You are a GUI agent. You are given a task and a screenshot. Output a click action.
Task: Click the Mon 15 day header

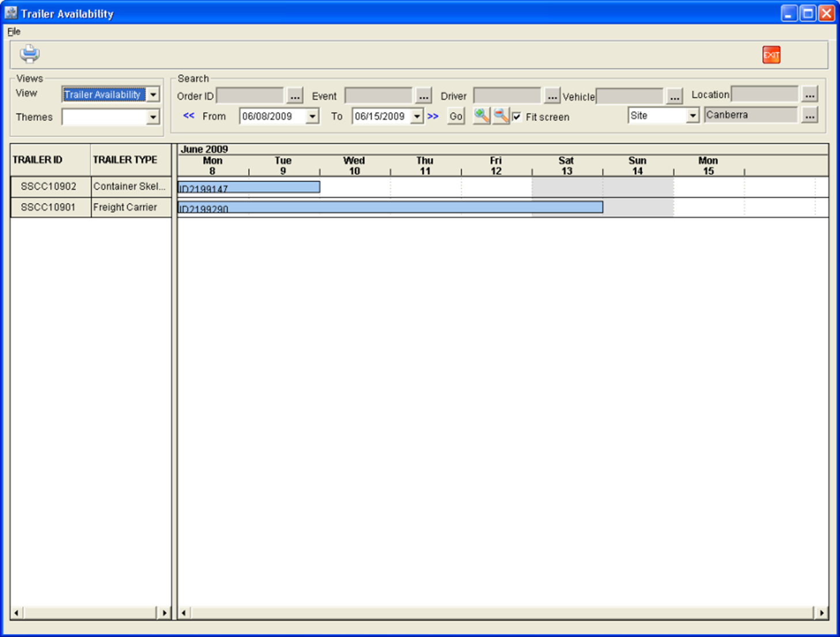709,166
